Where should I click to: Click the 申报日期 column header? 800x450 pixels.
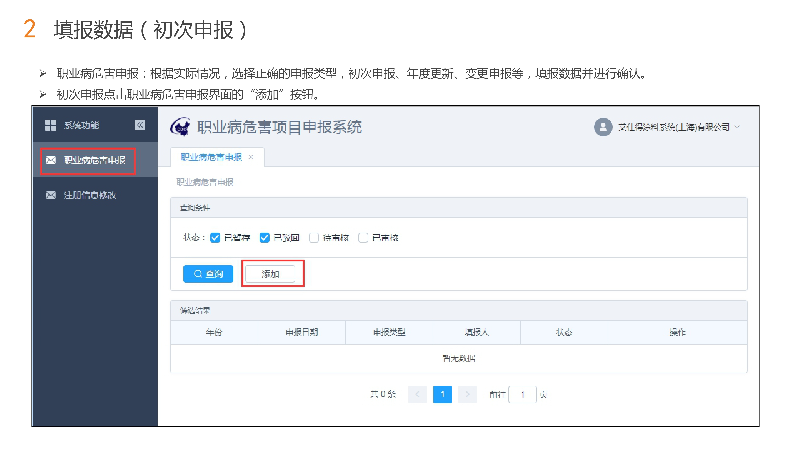point(302,333)
